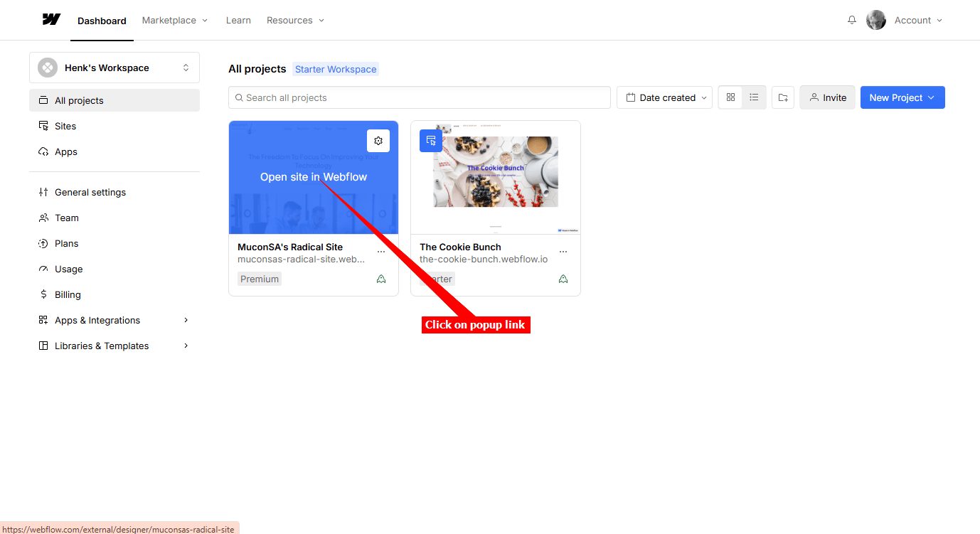Expand the Resources menu
Image resolution: width=980 pixels, height=534 pixels.
295,20
